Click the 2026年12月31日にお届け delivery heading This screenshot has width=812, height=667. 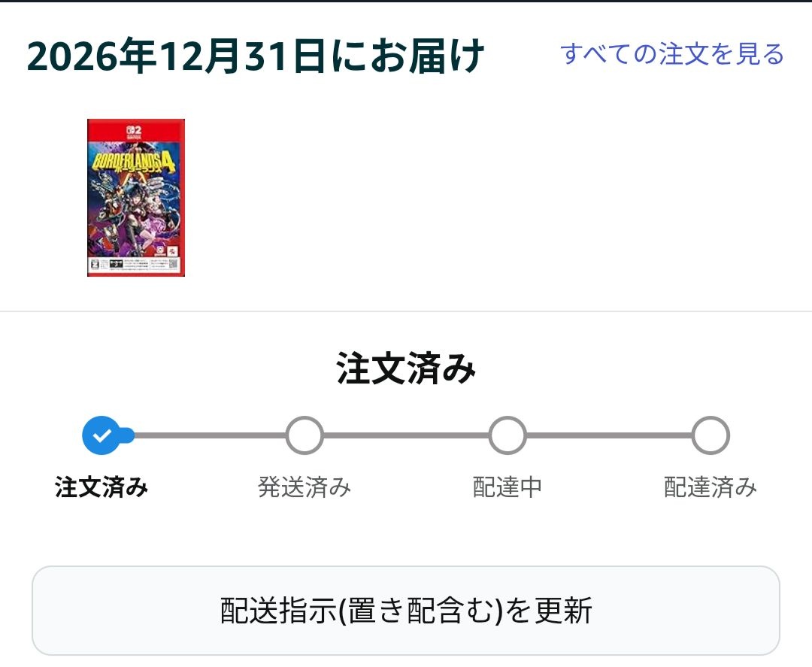(256, 56)
